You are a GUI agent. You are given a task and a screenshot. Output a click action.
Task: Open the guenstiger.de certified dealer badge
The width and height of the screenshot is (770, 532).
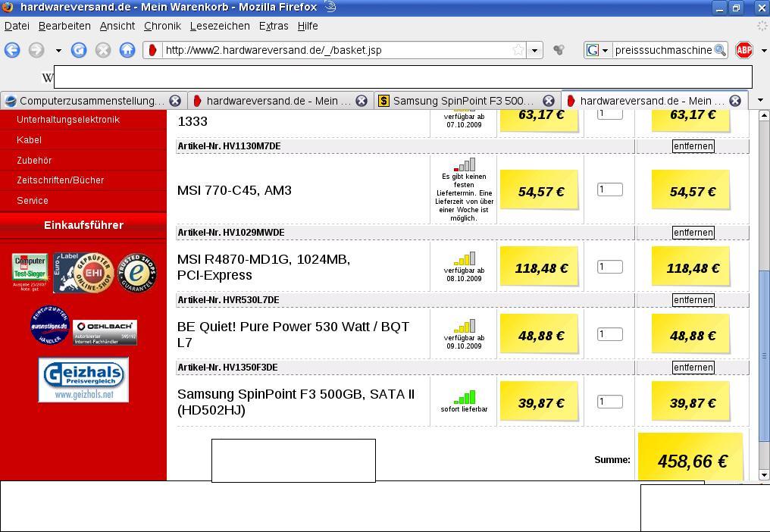point(49,325)
